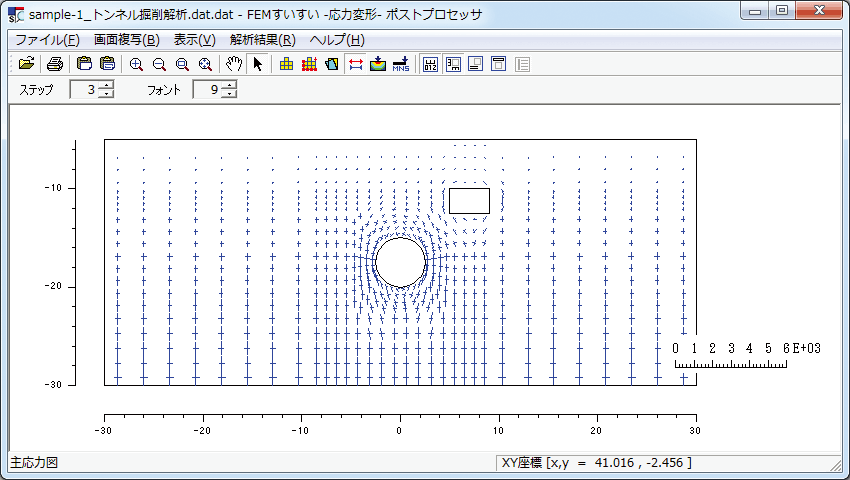Click the zoom out magnifier icon
The image size is (850, 480).
click(x=159, y=64)
